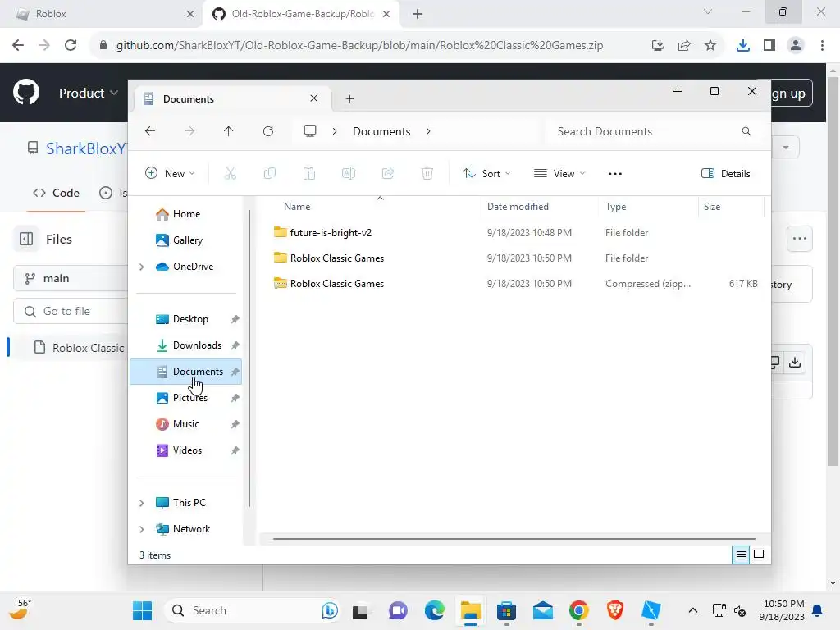Expand the Network tree node

click(141, 529)
